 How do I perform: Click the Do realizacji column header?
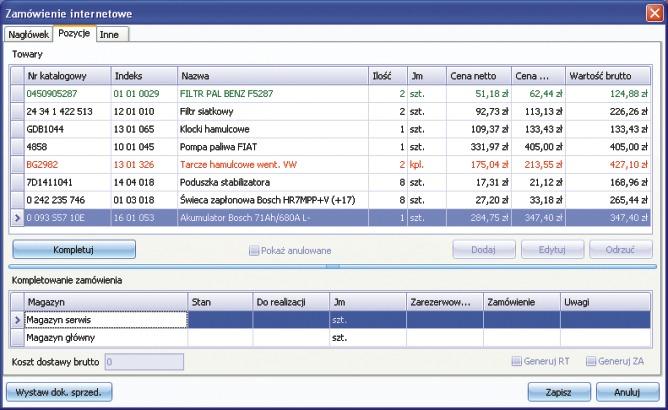(x=291, y=302)
